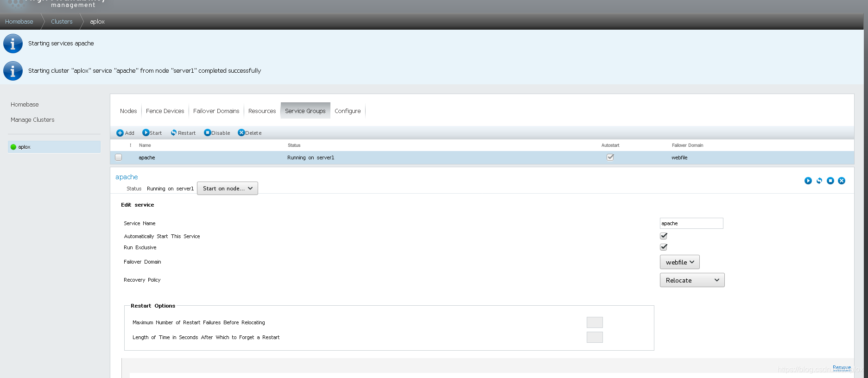
Task: Start apache via blue play icon
Action: (x=808, y=181)
